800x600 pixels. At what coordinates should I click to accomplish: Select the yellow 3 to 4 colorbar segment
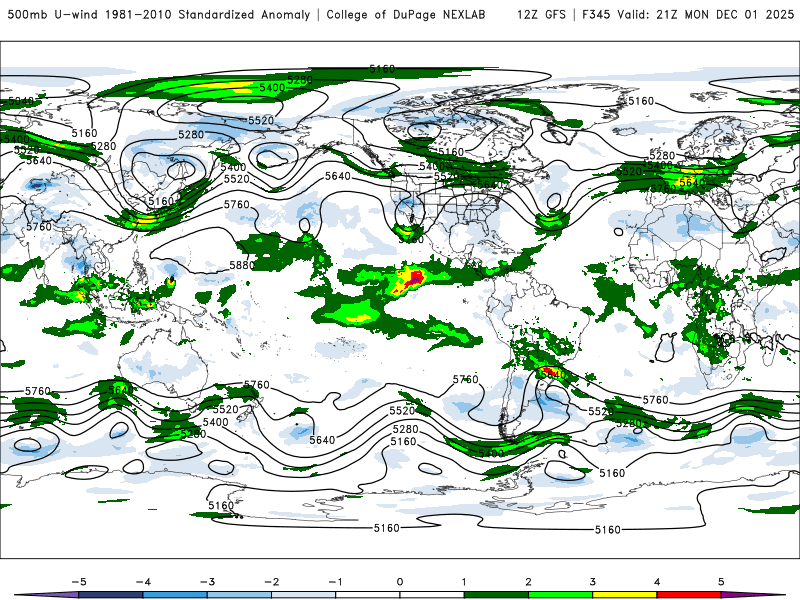(625, 595)
